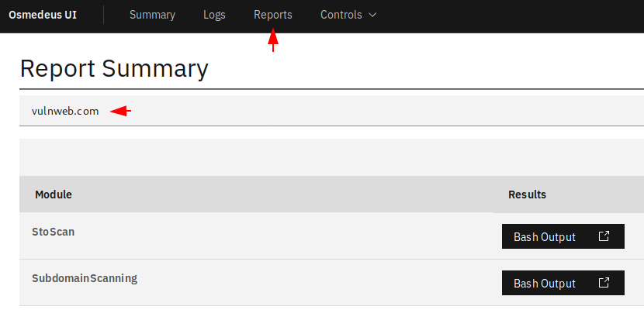The width and height of the screenshot is (644, 334).
Task: Select the StoScan module name
Action: pyautogui.click(x=54, y=232)
